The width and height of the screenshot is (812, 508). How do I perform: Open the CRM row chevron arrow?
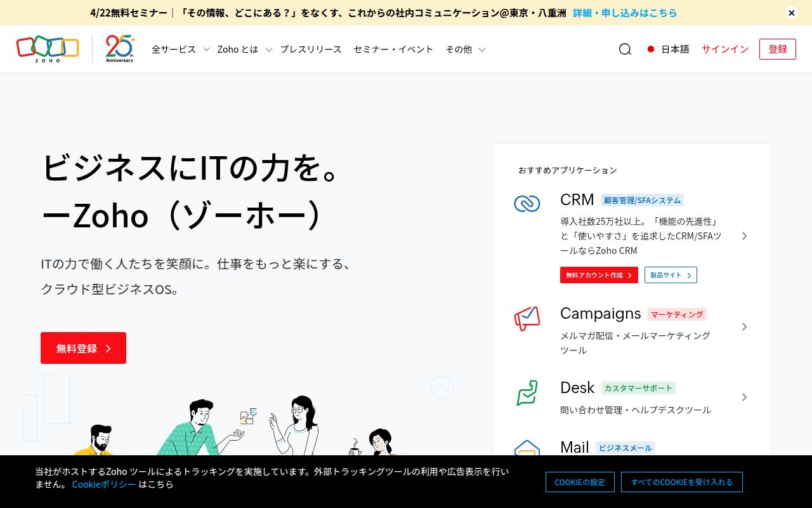pyautogui.click(x=745, y=236)
